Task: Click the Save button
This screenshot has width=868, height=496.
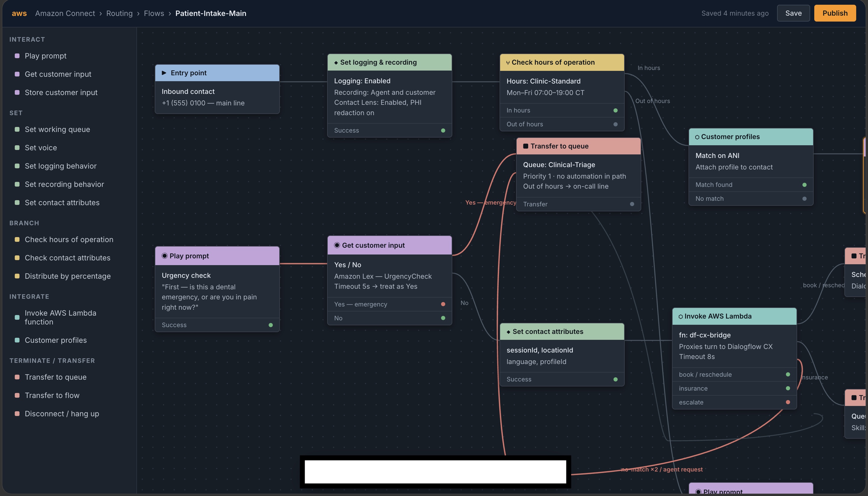Action: click(793, 13)
